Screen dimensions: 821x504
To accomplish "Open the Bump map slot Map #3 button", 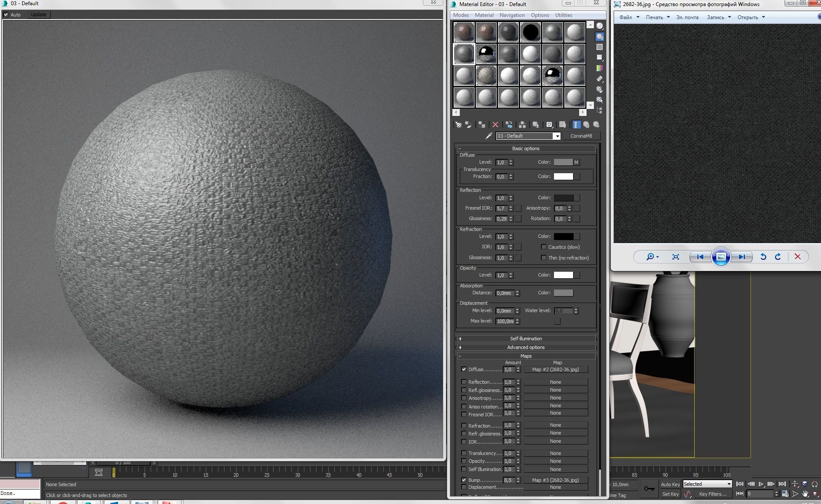I will (555, 480).
